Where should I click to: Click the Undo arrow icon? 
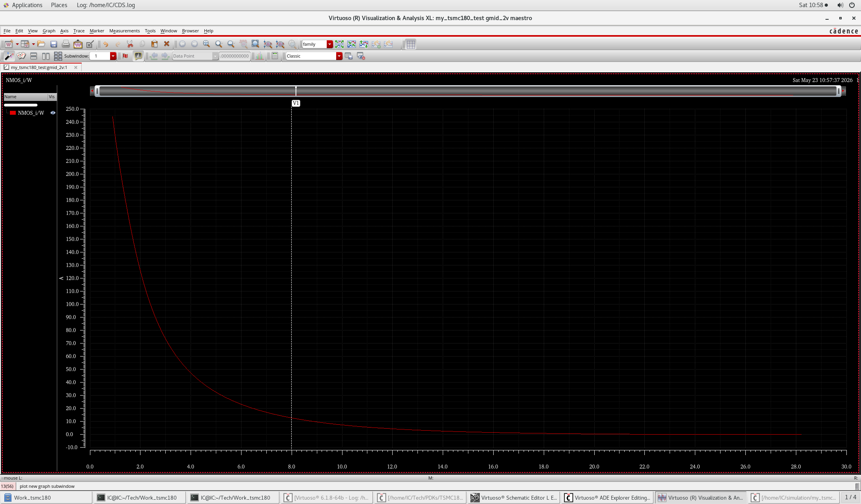(106, 44)
